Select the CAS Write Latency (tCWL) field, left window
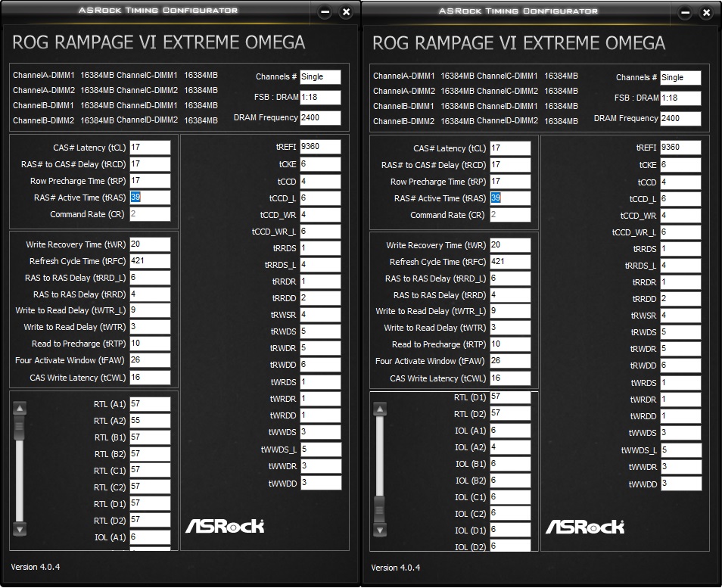The height and width of the screenshot is (588, 722). [x=150, y=377]
